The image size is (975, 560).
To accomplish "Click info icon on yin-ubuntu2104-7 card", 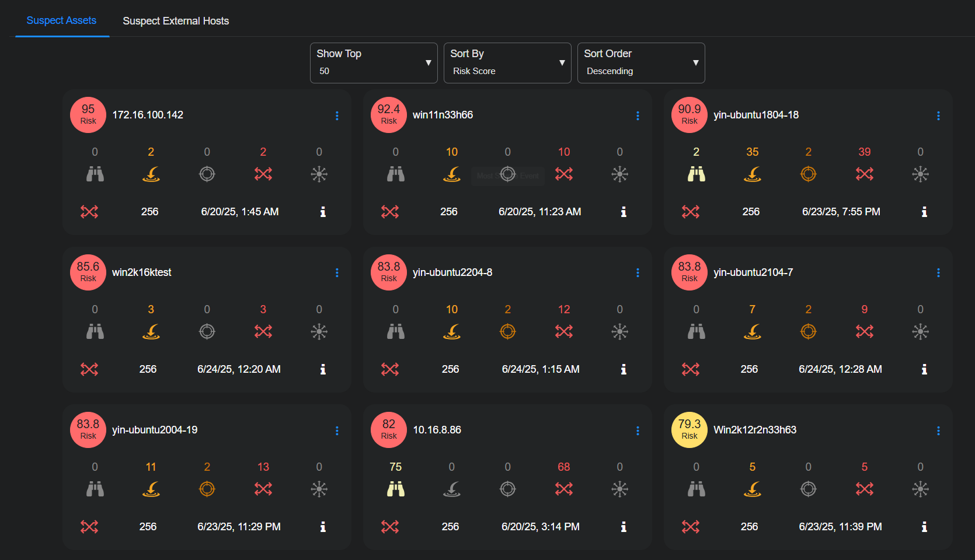I will [924, 369].
